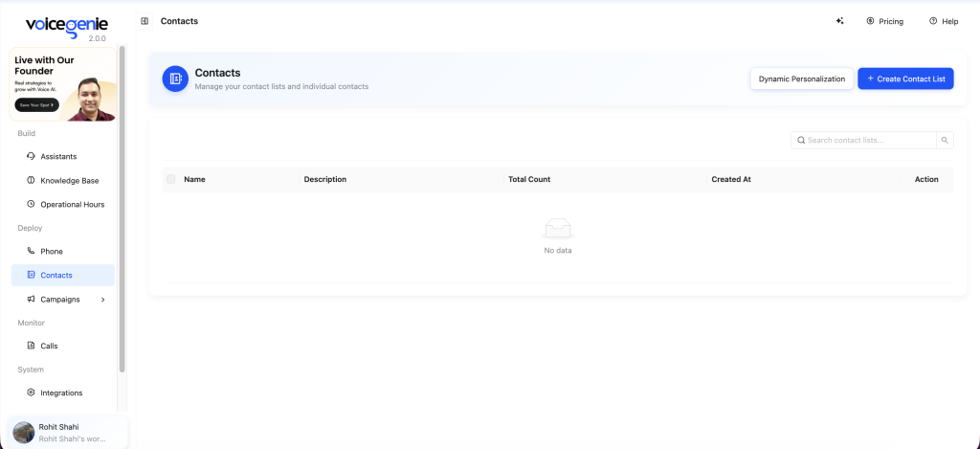Click the headset icon for Assistants
Viewport: 980px width, 449px height.
click(x=31, y=156)
